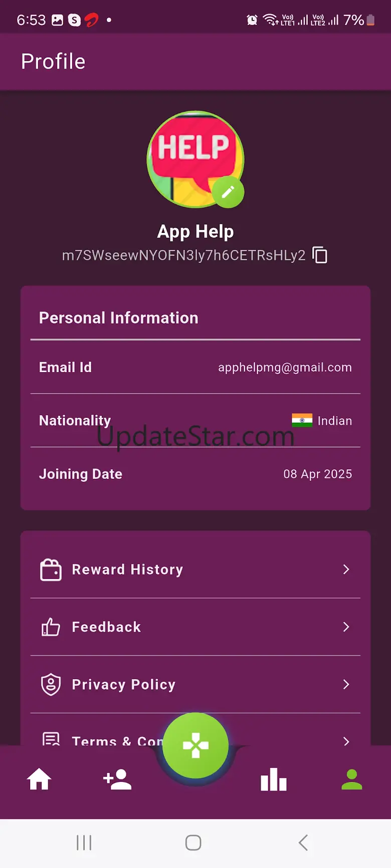Copy the user ID with copy icon
Viewport: 391px width, 868px height.
click(x=320, y=255)
